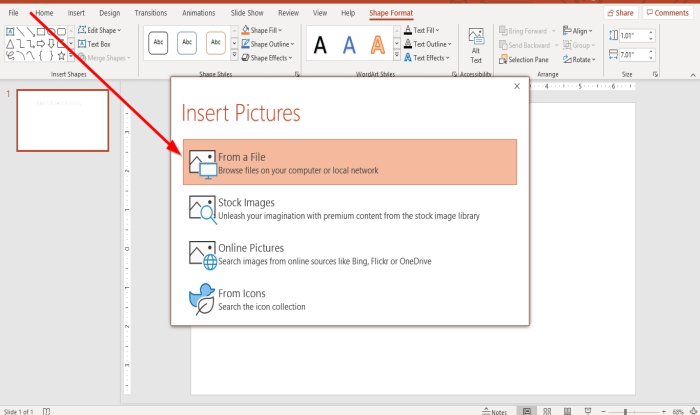The height and width of the screenshot is (415, 700).
Task: Select the Shape Format tab
Action: [x=391, y=13]
